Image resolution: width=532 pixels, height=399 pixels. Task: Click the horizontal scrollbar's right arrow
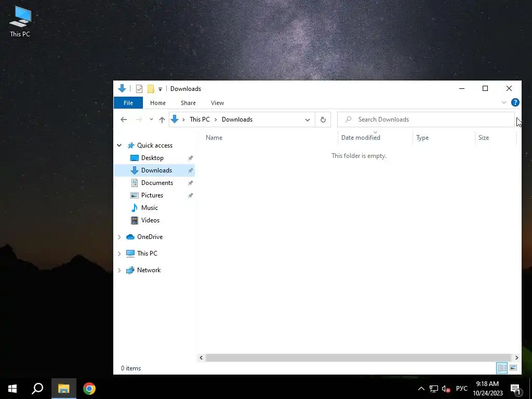tap(516, 357)
